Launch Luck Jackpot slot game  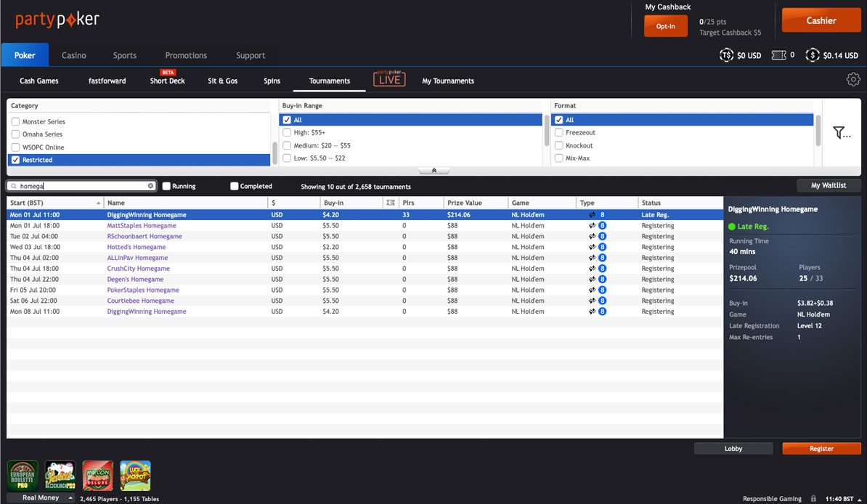click(x=136, y=475)
